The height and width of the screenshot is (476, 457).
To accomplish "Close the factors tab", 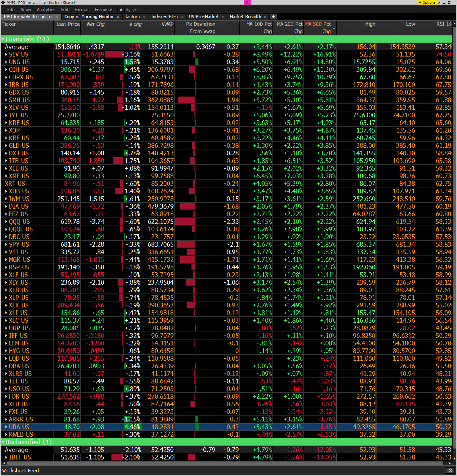I will click(144, 17).
